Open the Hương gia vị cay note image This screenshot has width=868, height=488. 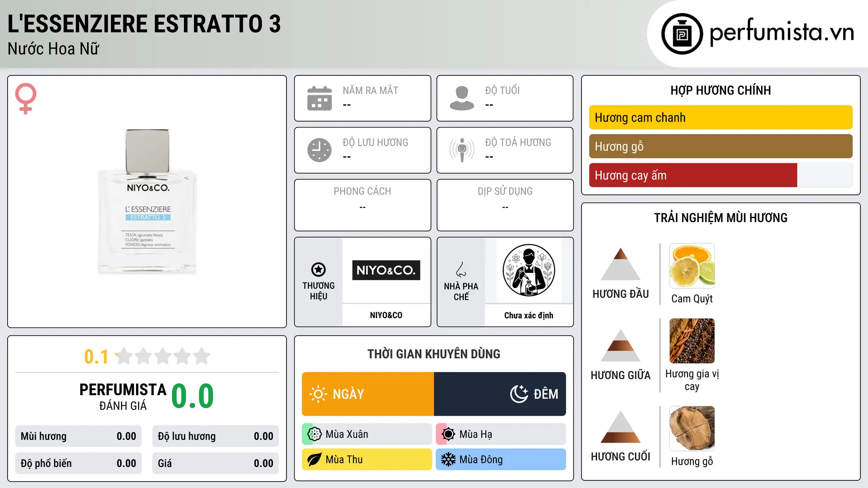click(692, 341)
